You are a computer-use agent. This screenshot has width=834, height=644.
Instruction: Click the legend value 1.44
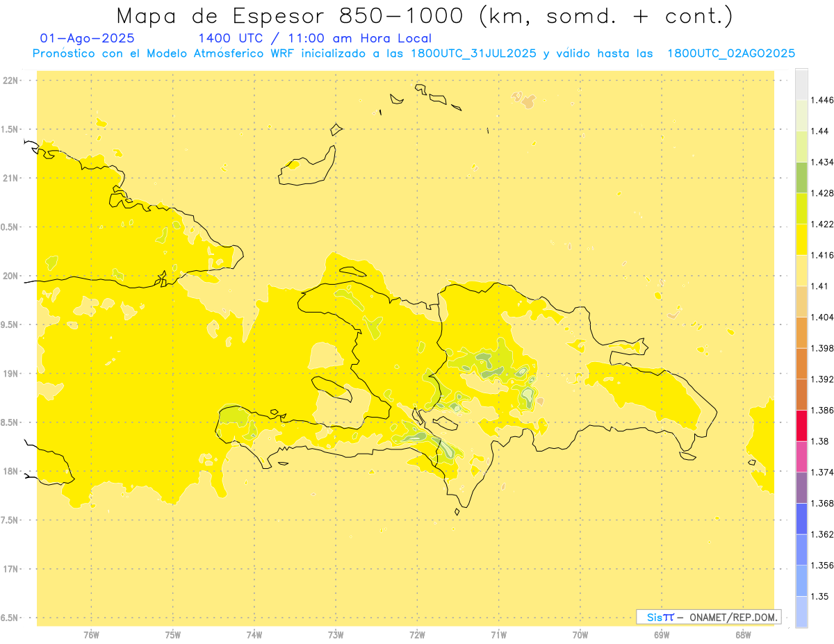click(820, 131)
